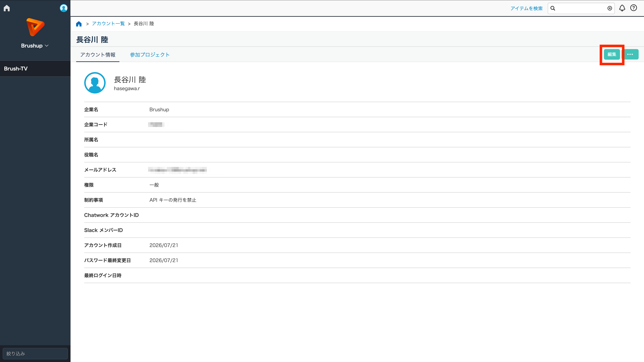Click the 長谷川 陸 profile avatar image

coord(95,83)
